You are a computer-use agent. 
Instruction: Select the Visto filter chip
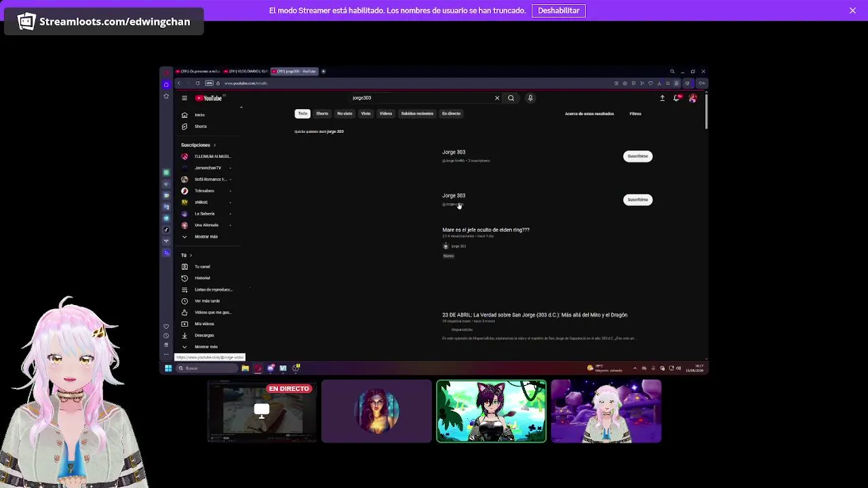pyautogui.click(x=366, y=114)
